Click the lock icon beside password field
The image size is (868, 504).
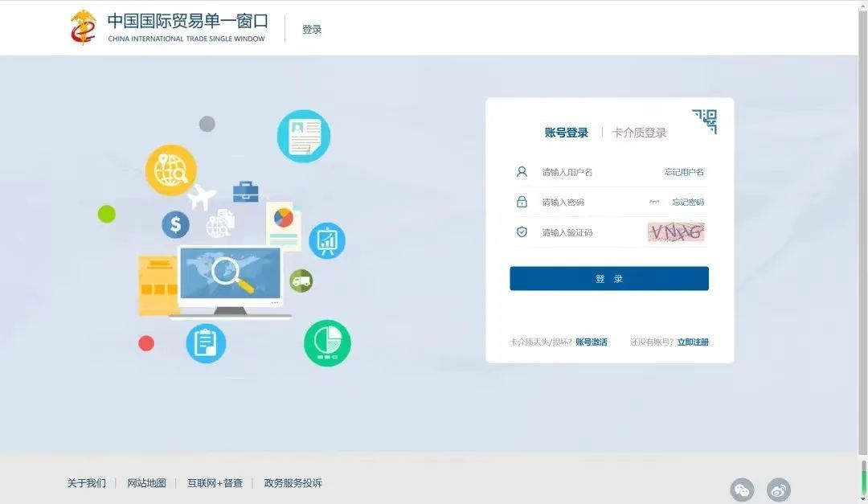pos(522,202)
